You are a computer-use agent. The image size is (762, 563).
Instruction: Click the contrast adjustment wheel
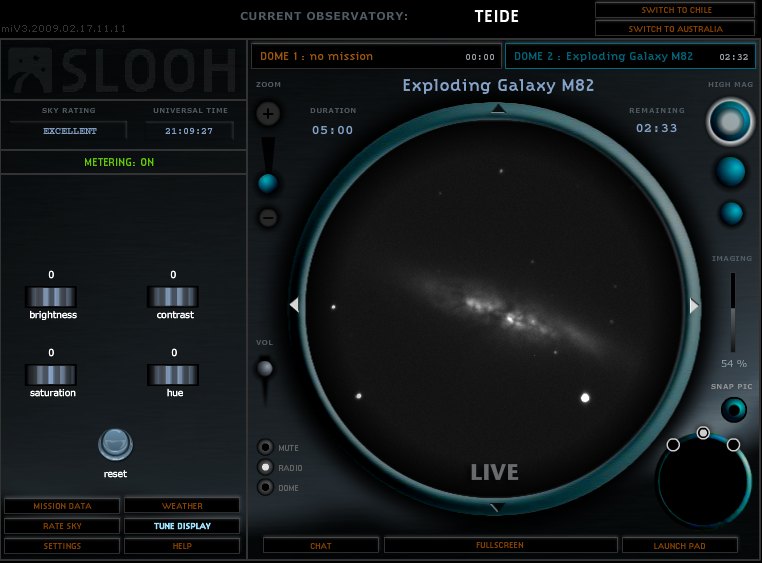pyautogui.click(x=173, y=297)
